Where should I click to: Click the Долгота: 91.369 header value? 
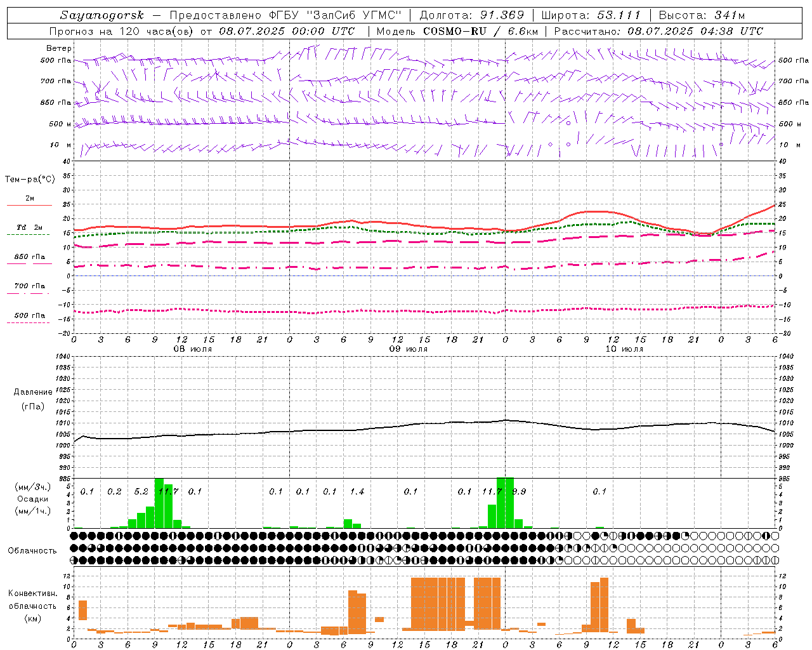[x=472, y=15]
